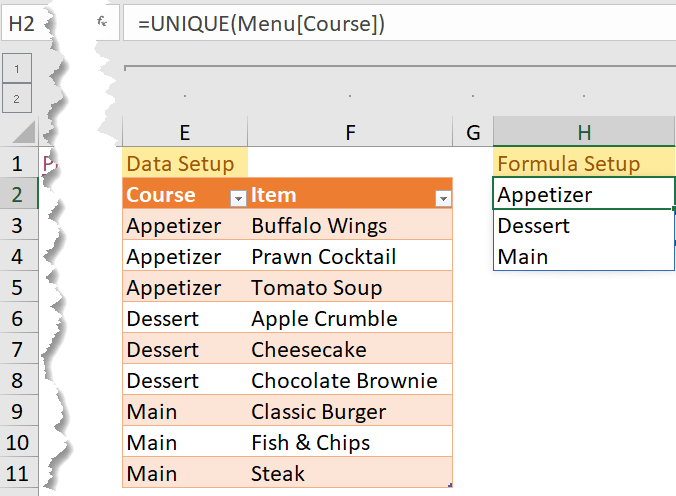This screenshot has height=496, width=676.
Task: Open the Item column filter dropdown
Action: click(x=442, y=199)
